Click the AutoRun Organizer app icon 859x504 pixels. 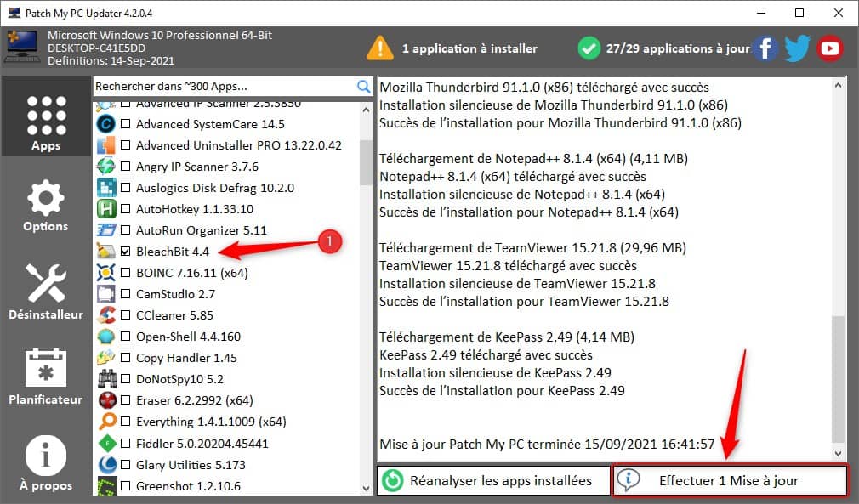[x=105, y=230]
